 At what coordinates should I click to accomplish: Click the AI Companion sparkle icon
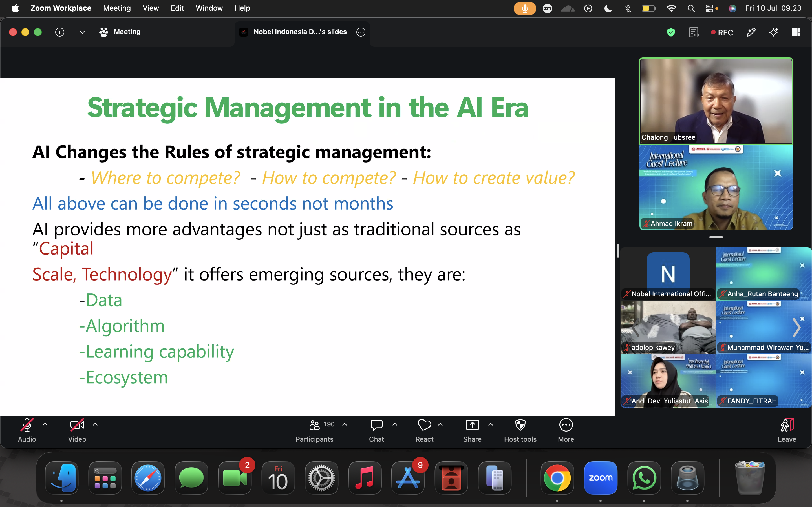tap(773, 32)
